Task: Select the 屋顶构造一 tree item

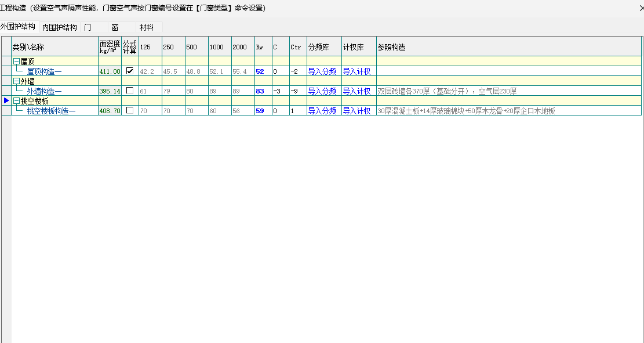Action: (x=44, y=71)
